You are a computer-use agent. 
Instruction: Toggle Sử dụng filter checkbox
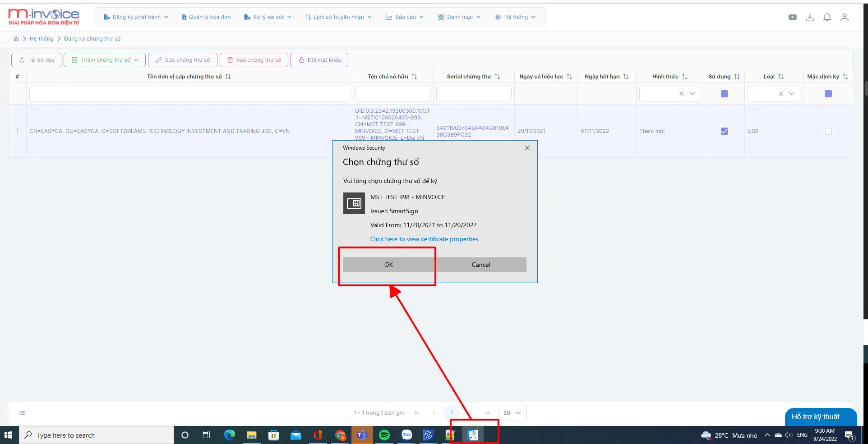tap(725, 94)
